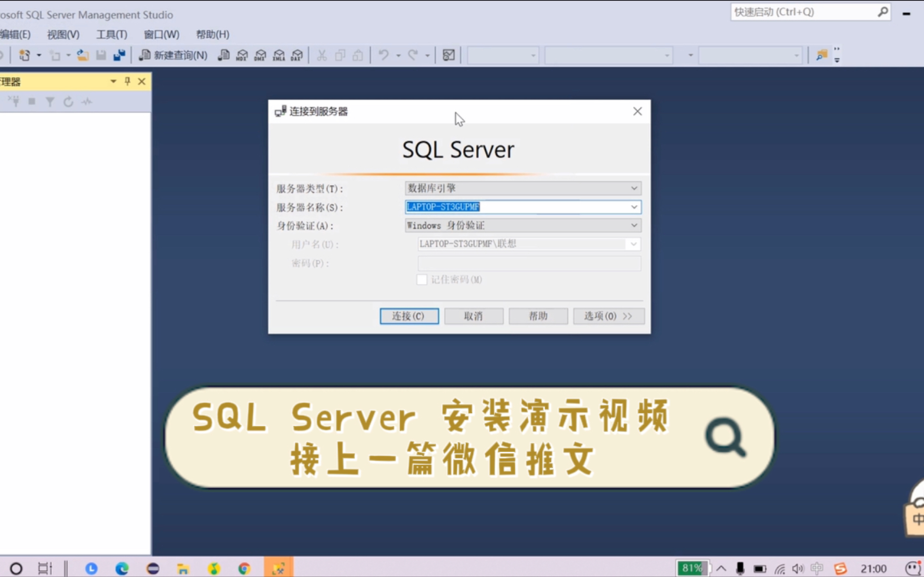Expand the 服务器类型 dropdown
This screenshot has height=577, width=924.
coord(634,188)
